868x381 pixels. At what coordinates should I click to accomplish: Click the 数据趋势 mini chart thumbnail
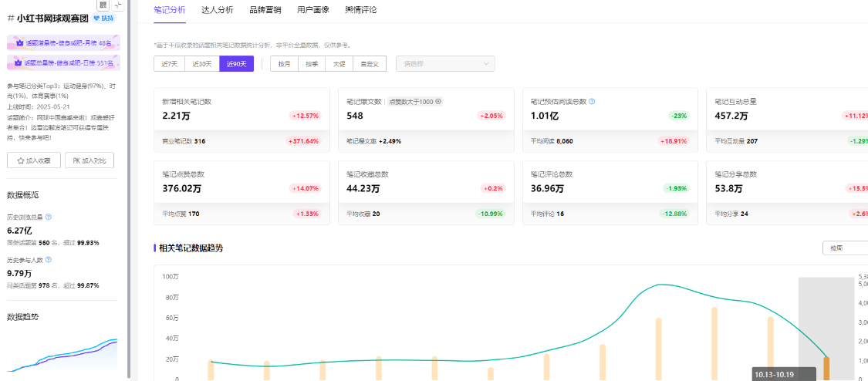click(x=62, y=355)
